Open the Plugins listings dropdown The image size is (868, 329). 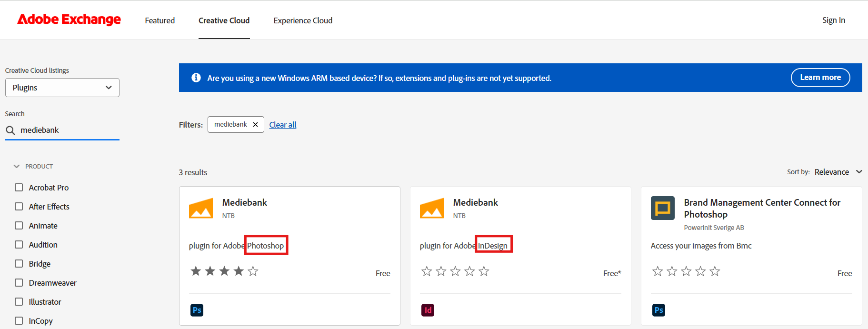(62, 88)
